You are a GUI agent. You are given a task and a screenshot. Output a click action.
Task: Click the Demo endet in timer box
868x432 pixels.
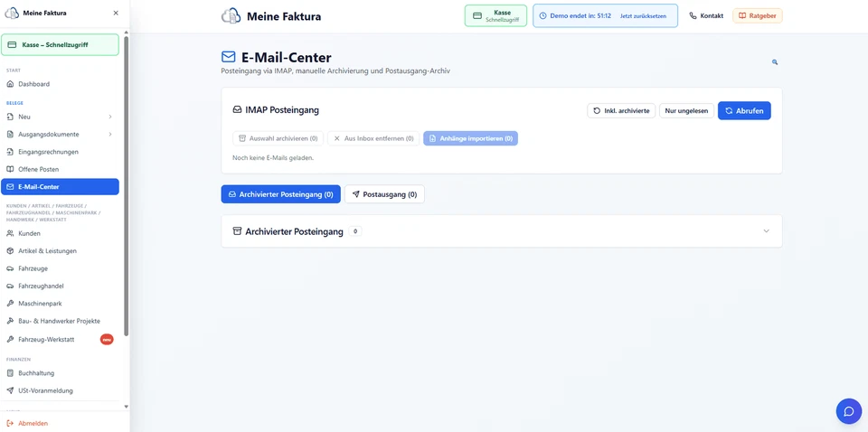tap(605, 16)
